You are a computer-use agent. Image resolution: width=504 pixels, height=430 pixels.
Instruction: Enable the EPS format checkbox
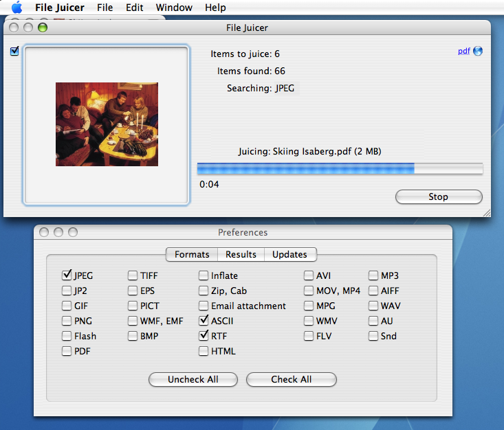pyautogui.click(x=133, y=291)
